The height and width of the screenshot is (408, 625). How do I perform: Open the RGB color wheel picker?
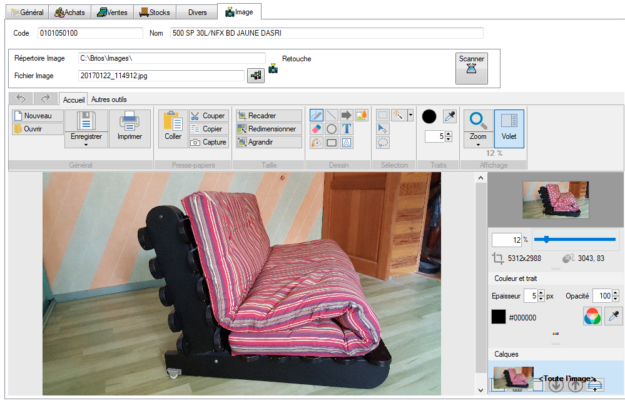tap(590, 317)
